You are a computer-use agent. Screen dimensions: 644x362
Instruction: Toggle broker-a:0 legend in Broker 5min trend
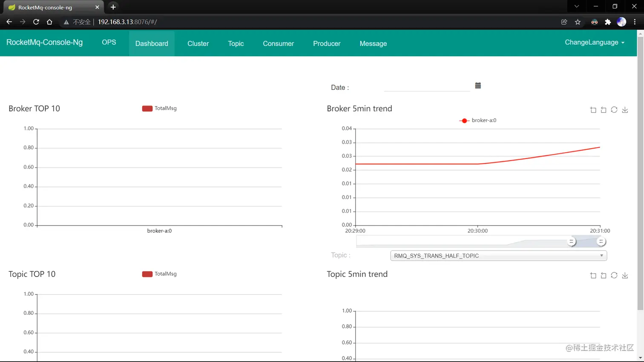(477, 120)
